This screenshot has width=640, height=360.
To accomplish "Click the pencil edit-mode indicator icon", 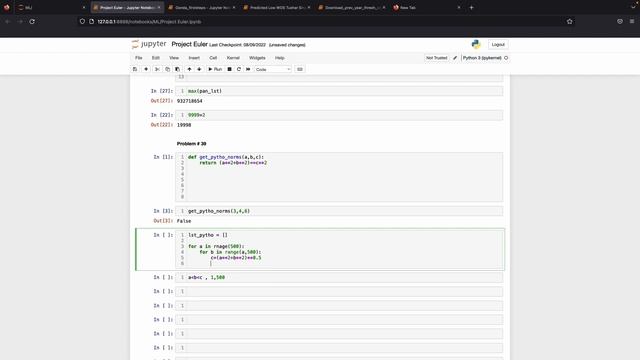I will pos(455,58).
